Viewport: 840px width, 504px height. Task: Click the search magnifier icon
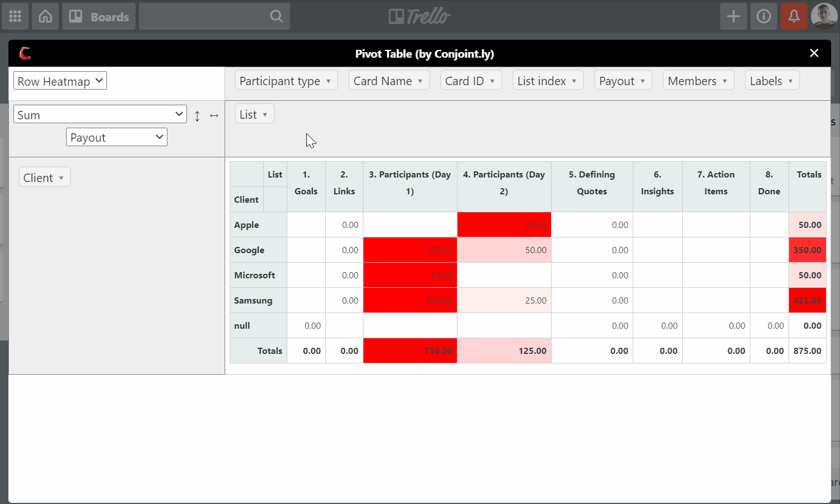point(276,16)
